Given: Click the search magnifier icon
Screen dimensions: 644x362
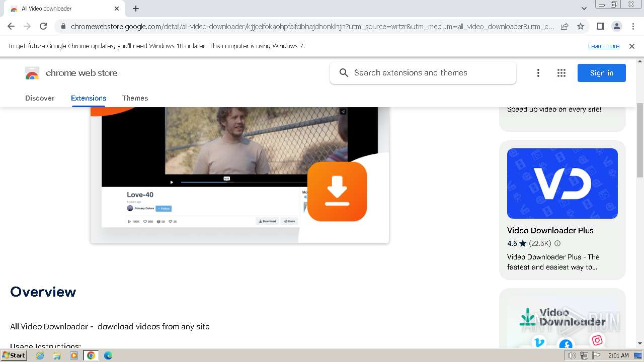Looking at the screenshot, I should pyautogui.click(x=344, y=73).
